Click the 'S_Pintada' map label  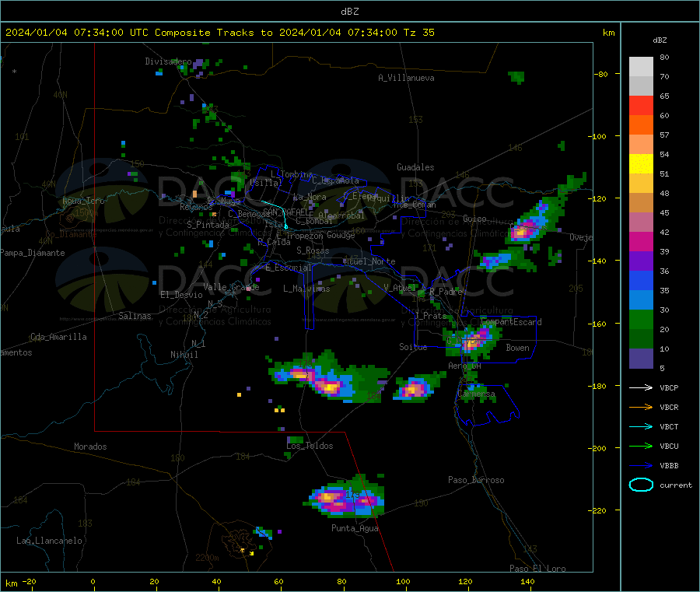208,225
